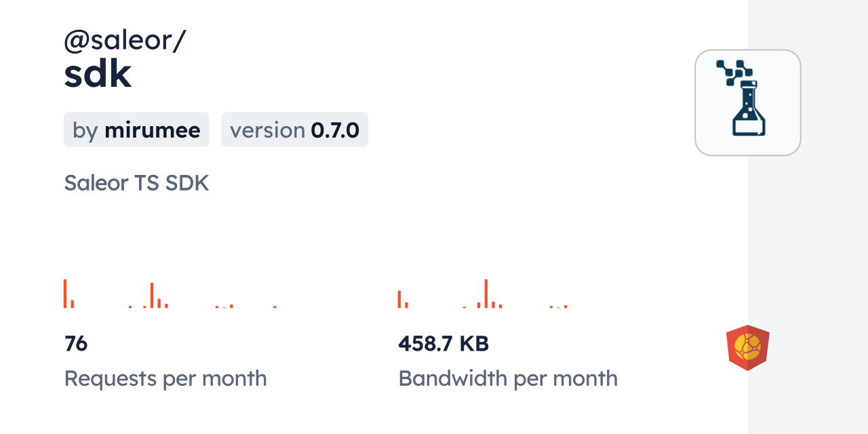Click the tallest middle bar in the requests chart
The image size is (868, 434).
click(152, 296)
